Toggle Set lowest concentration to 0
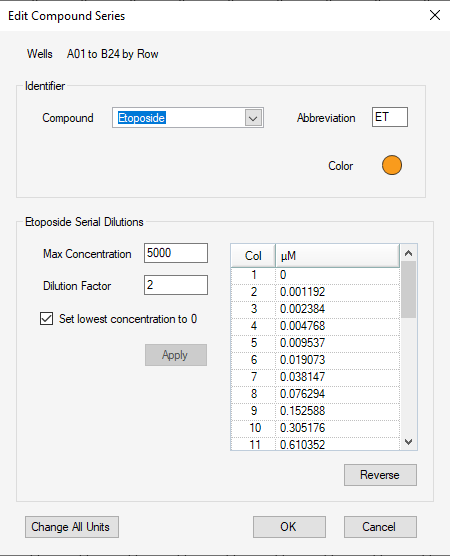This screenshot has height=556, width=450. (46, 319)
